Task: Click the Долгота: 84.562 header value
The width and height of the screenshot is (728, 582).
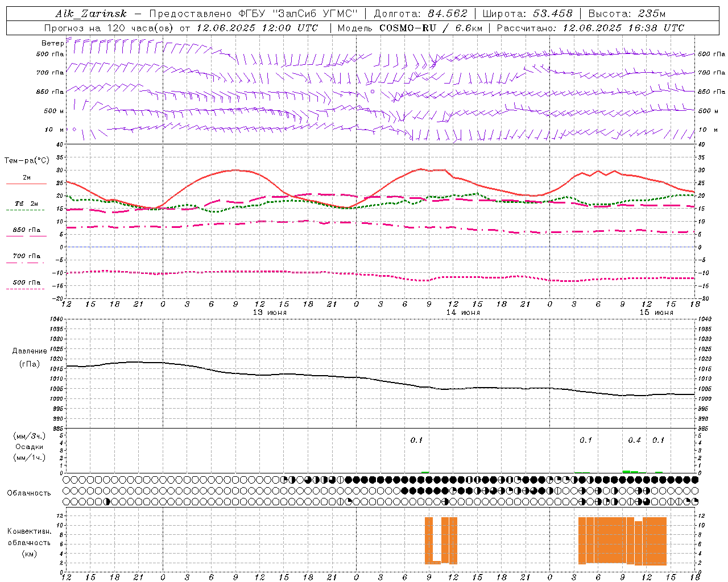Action: pyautogui.click(x=420, y=14)
